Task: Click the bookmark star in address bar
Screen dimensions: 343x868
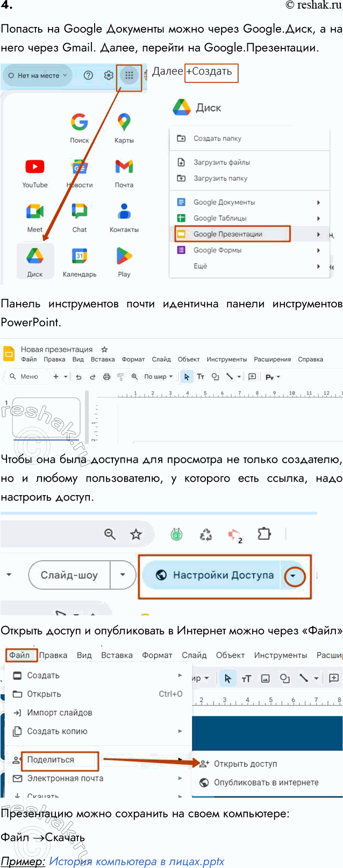Action: pos(136,534)
